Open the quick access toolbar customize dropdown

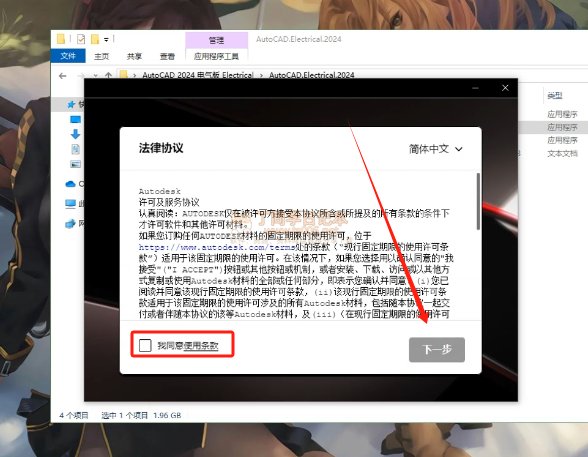tap(106, 39)
